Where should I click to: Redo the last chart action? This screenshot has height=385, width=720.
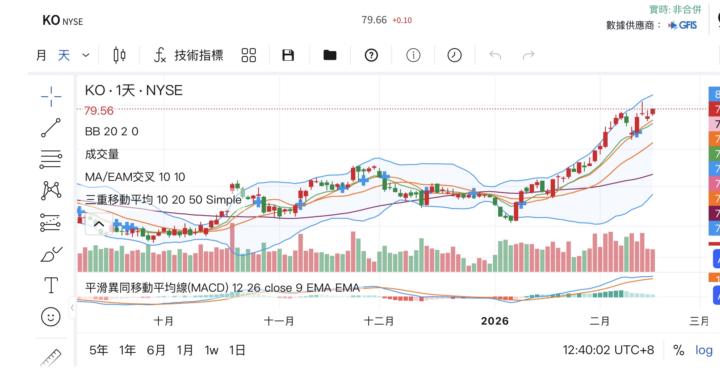529,56
